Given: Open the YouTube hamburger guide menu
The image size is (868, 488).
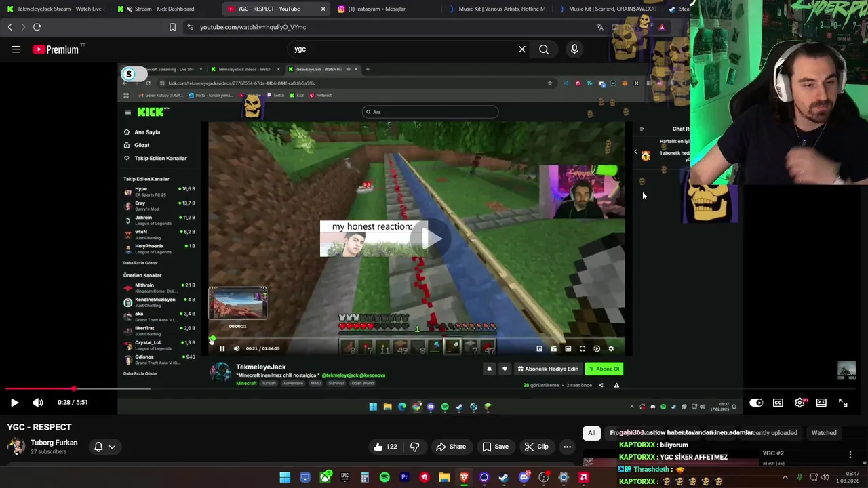Looking at the screenshot, I should pos(16,49).
